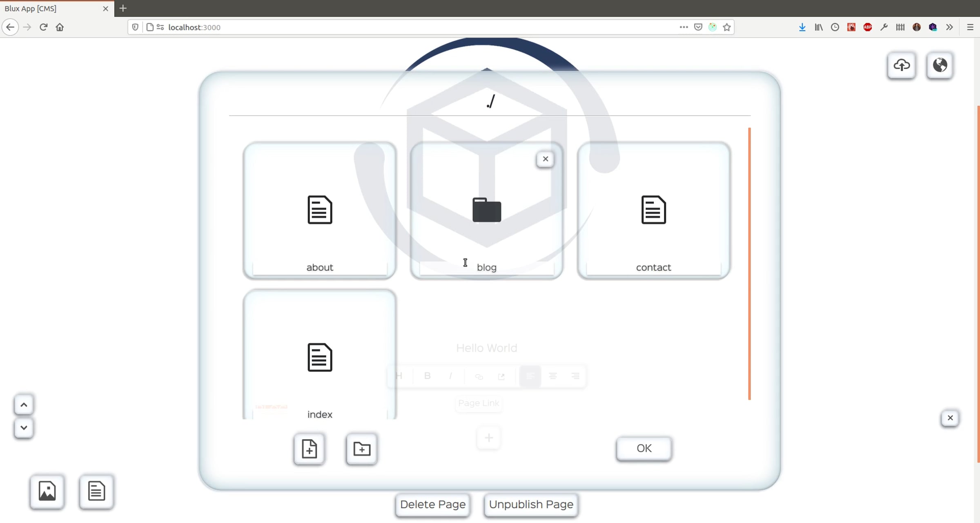Screen dimensions: 980x523
Task: Open the globe site icon
Action: [940, 65]
